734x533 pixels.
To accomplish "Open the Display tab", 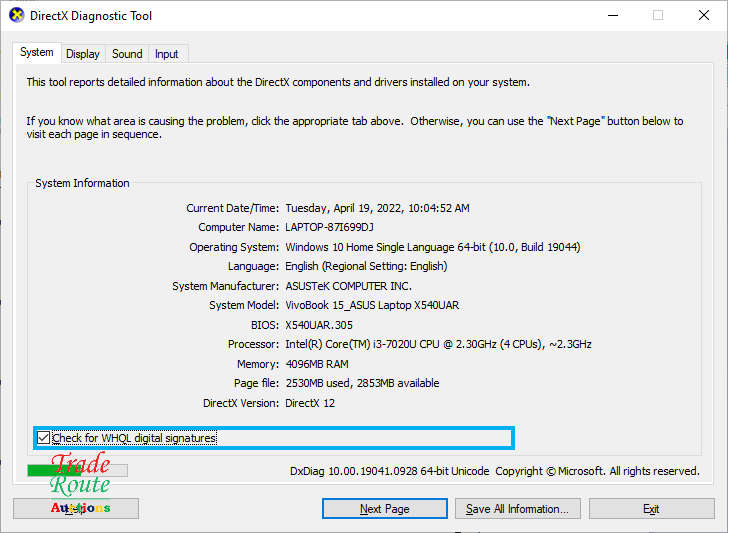I will (83, 54).
